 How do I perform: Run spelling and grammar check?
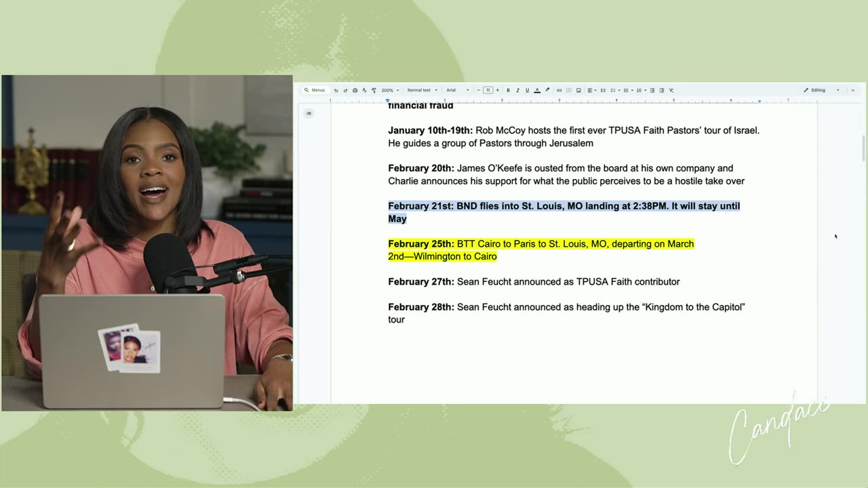(364, 90)
